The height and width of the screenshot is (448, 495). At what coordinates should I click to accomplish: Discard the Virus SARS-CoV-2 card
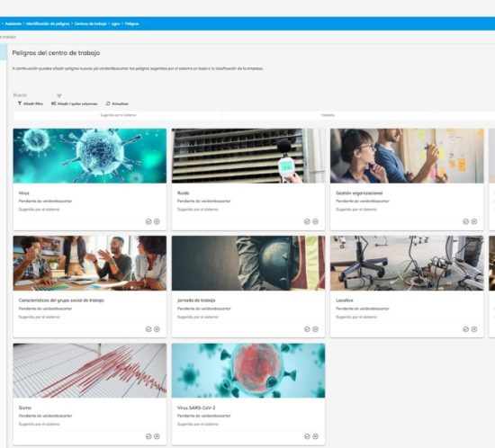(x=315, y=436)
